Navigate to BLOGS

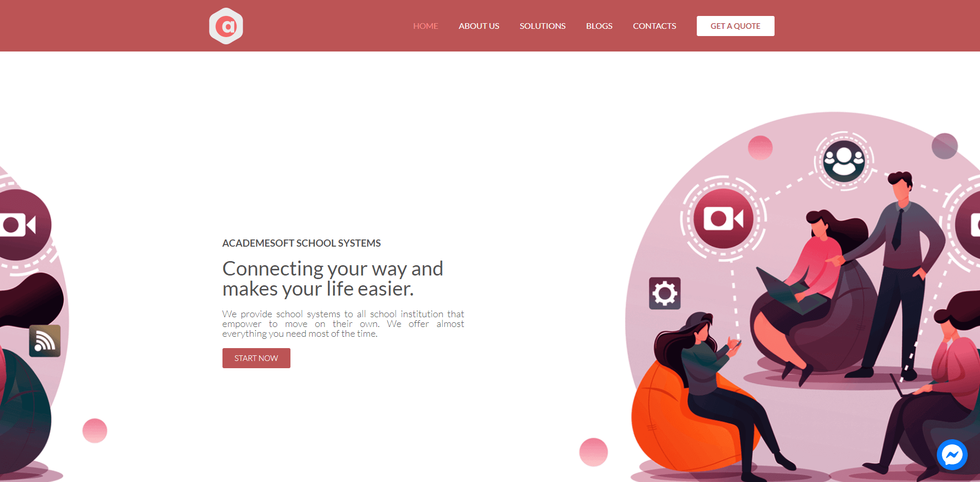599,26
